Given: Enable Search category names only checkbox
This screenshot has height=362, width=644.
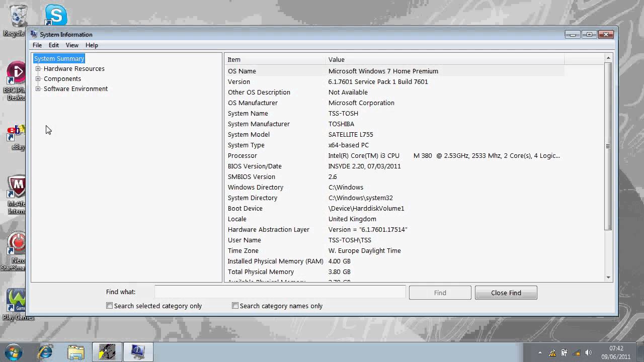Looking at the screenshot, I should 235,306.
